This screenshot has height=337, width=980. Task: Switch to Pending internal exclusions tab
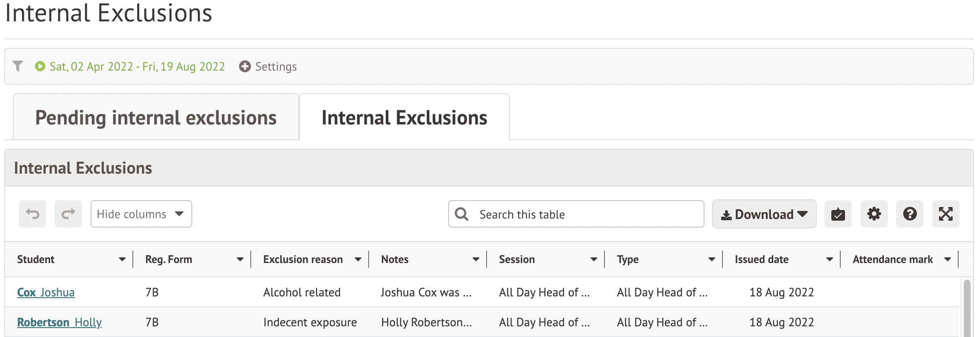click(156, 118)
